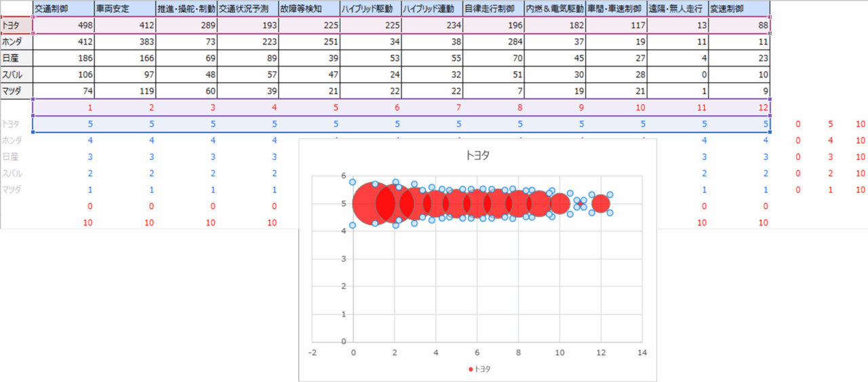868x382 pixels.
Task: Click the 故障等検知 column header
Action: 309,9
